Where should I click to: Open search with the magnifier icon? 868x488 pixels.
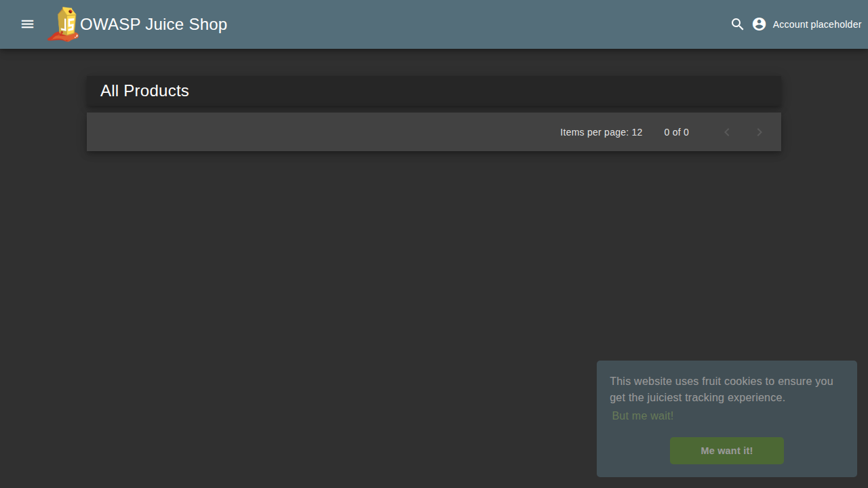pos(737,24)
